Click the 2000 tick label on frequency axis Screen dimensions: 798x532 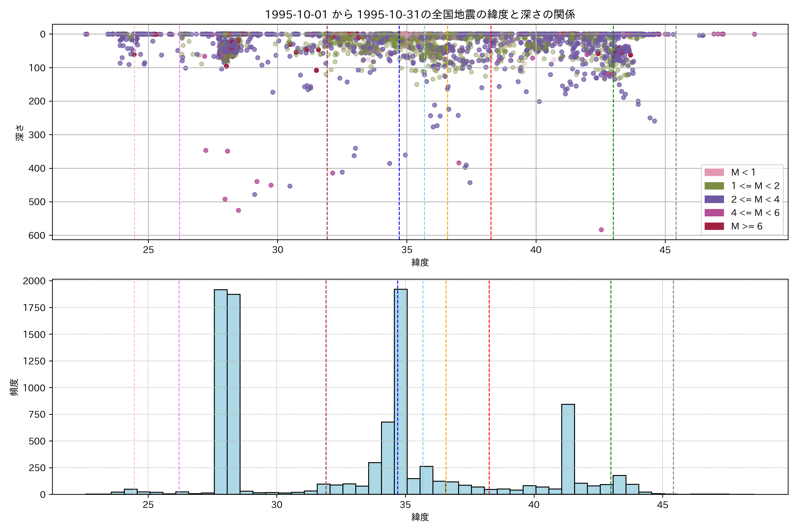pyautogui.click(x=34, y=281)
